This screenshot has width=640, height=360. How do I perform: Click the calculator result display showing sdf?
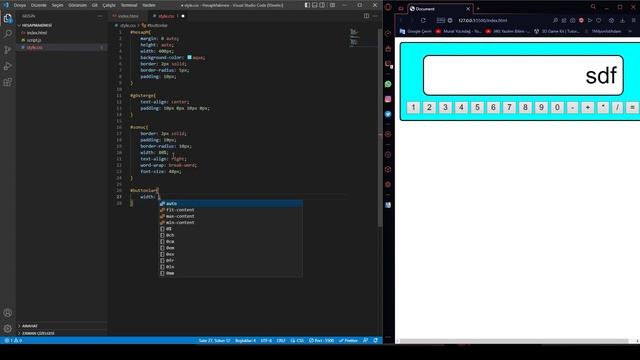point(523,76)
